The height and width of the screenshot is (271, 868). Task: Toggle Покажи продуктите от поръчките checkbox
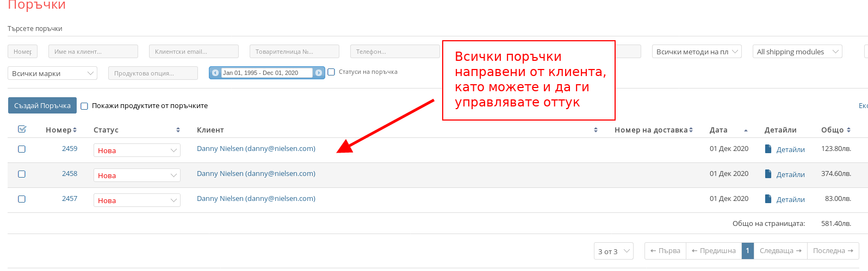pos(84,106)
